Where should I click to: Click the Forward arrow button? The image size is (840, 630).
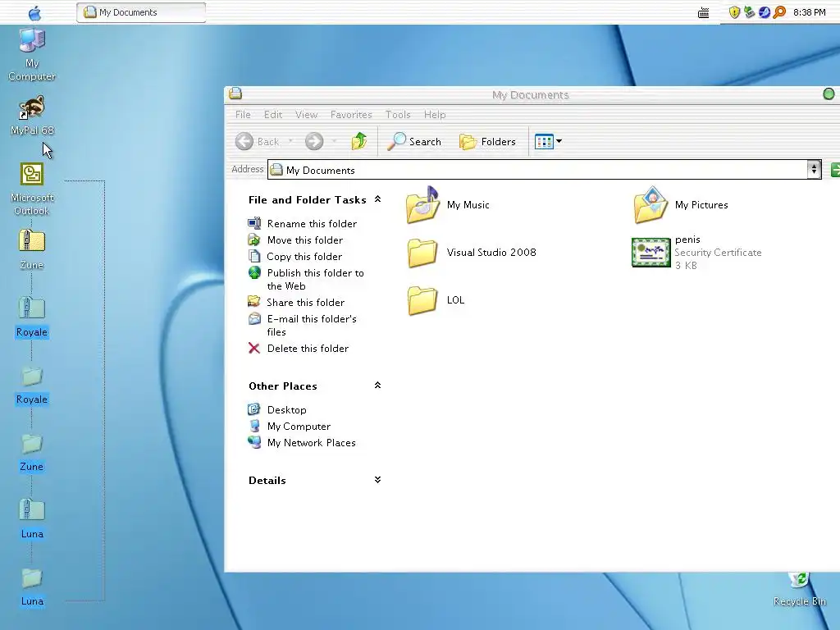pos(314,141)
